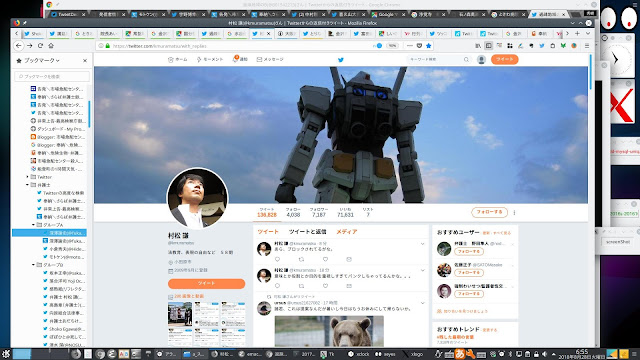Expand the Twitter bookmarks folder
640x360 pixels.
pos(27,177)
